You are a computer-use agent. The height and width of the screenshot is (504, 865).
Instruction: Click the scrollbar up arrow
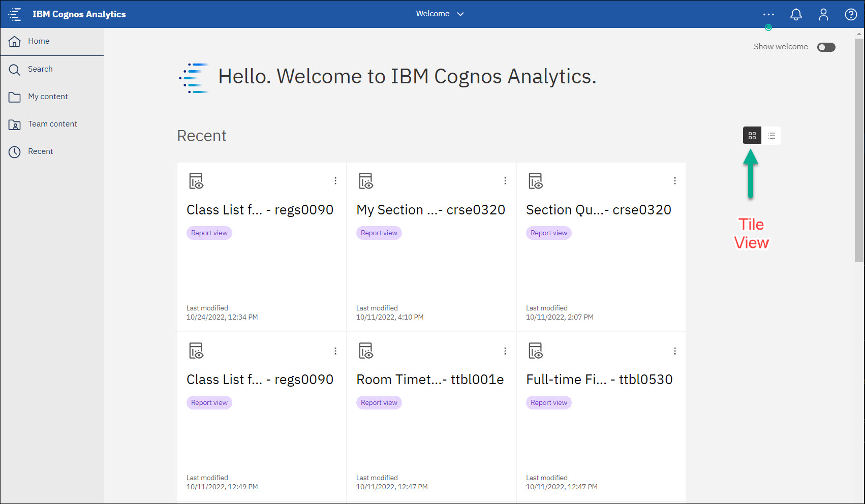pyautogui.click(x=859, y=34)
